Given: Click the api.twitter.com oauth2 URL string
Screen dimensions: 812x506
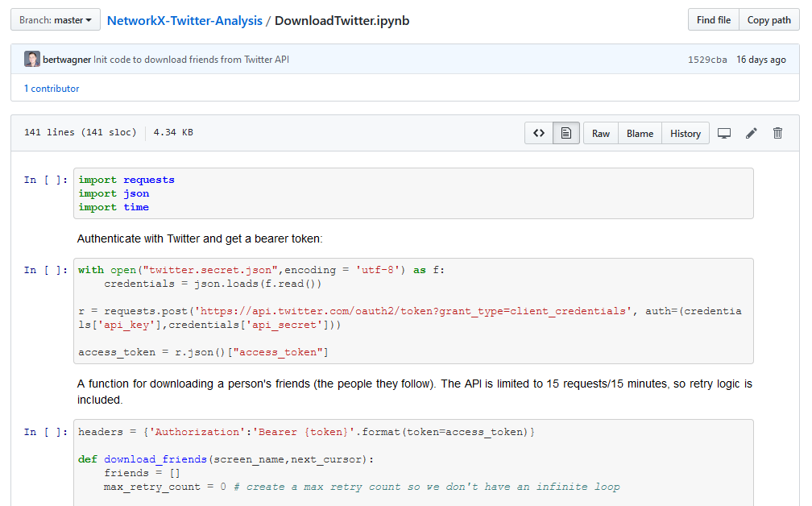Looking at the screenshot, I should (x=412, y=311).
